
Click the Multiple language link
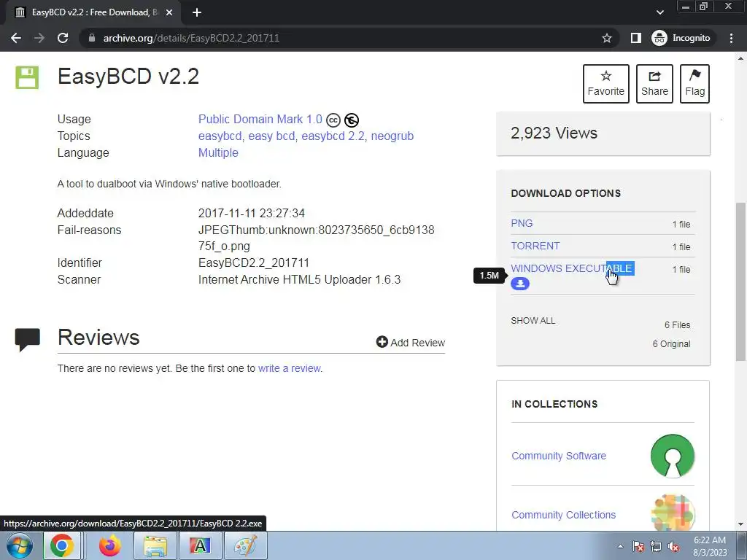point(218,153)
